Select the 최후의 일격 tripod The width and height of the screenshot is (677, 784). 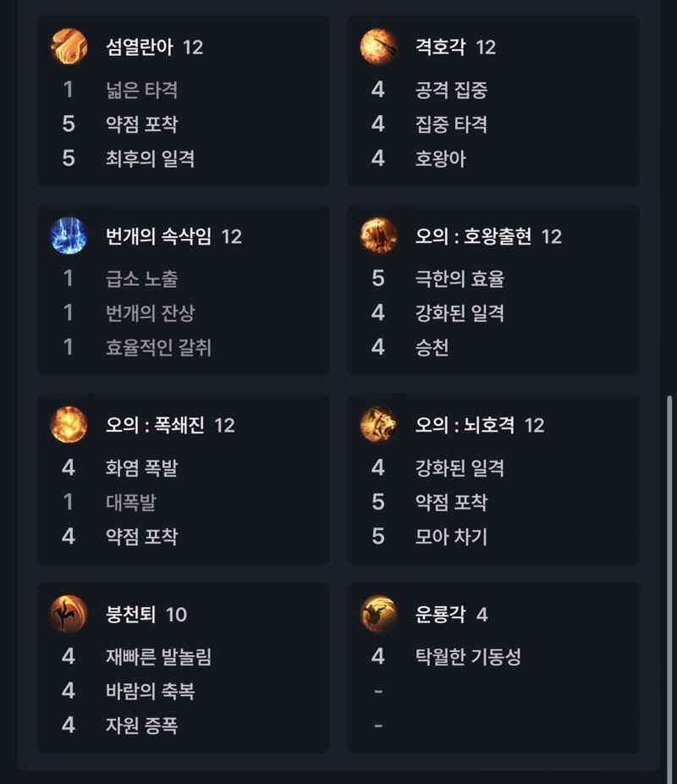pos(150,158)
